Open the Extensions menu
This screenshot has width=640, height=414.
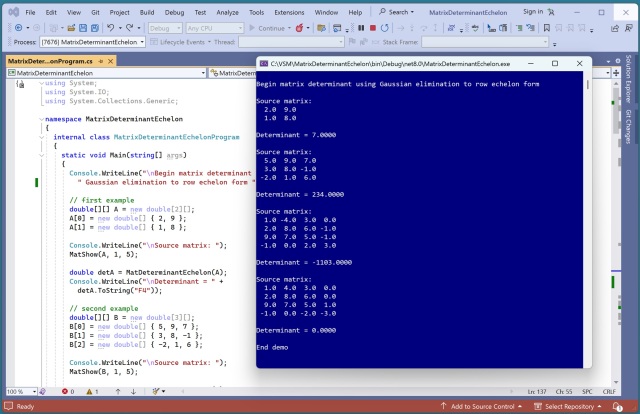[x=289, y=12]
